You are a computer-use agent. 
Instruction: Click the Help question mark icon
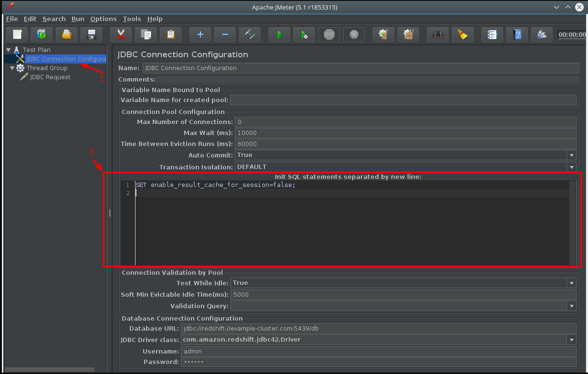point(517,34)
